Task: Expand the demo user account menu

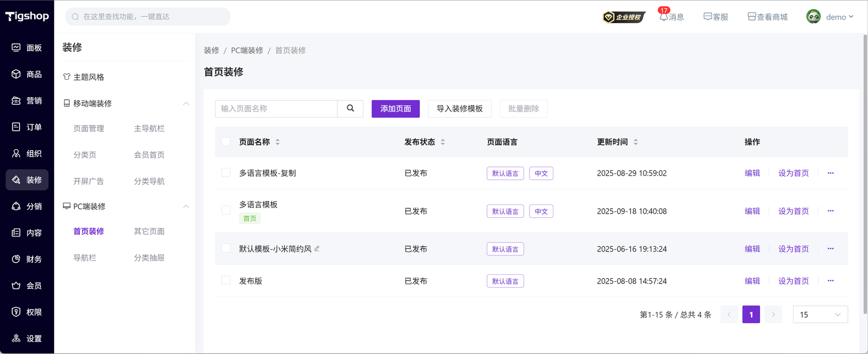Action: [x=831, y=17]
